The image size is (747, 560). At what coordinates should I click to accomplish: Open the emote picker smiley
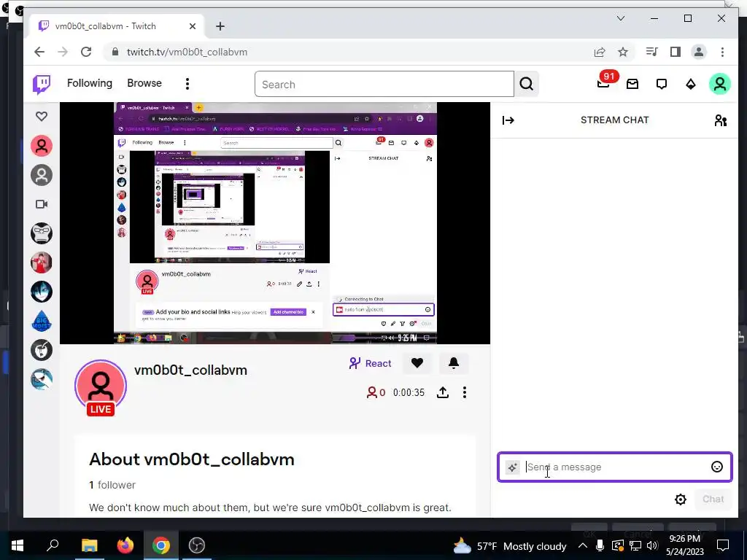[716, 467]
